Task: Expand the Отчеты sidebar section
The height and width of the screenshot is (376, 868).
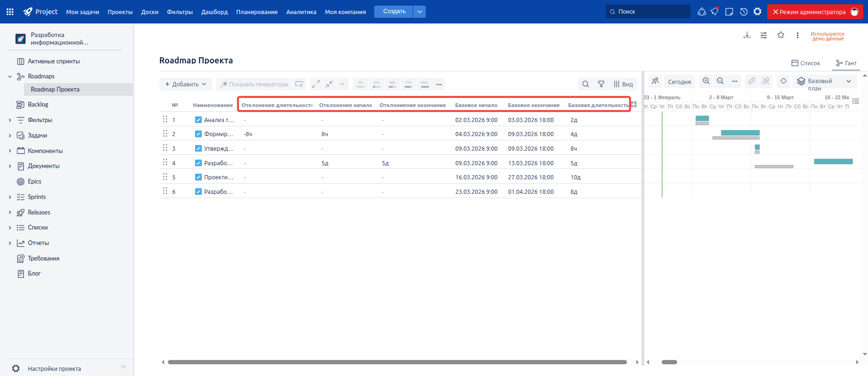Action: pos(10,243)
